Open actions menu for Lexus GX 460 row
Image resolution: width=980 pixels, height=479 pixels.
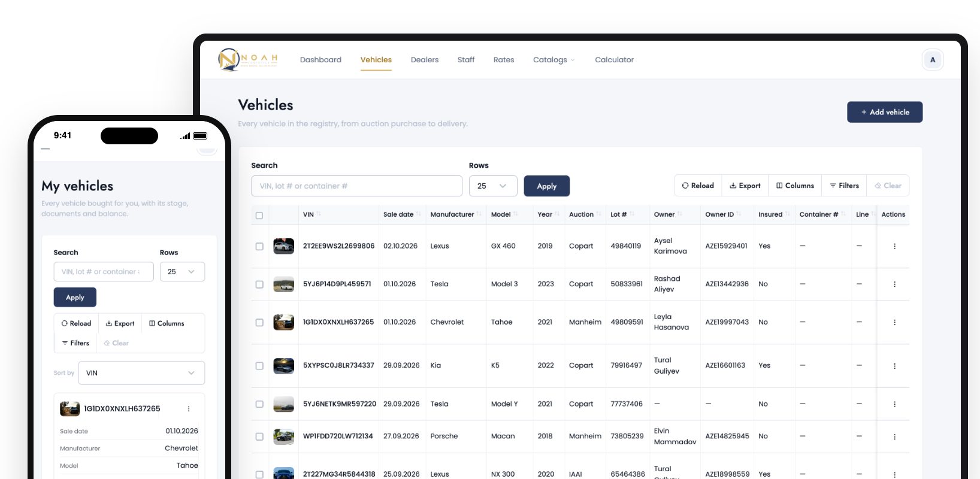pos(894,246)
